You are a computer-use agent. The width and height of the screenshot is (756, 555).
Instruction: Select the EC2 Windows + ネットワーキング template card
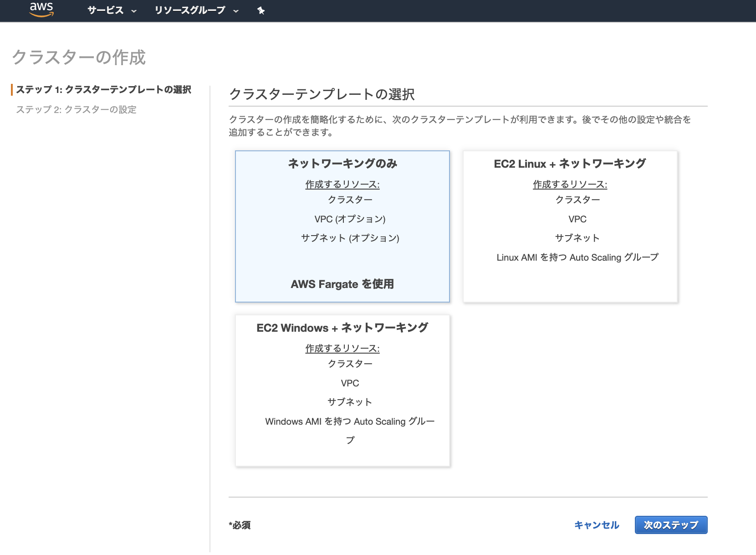(x=342, y=391)
